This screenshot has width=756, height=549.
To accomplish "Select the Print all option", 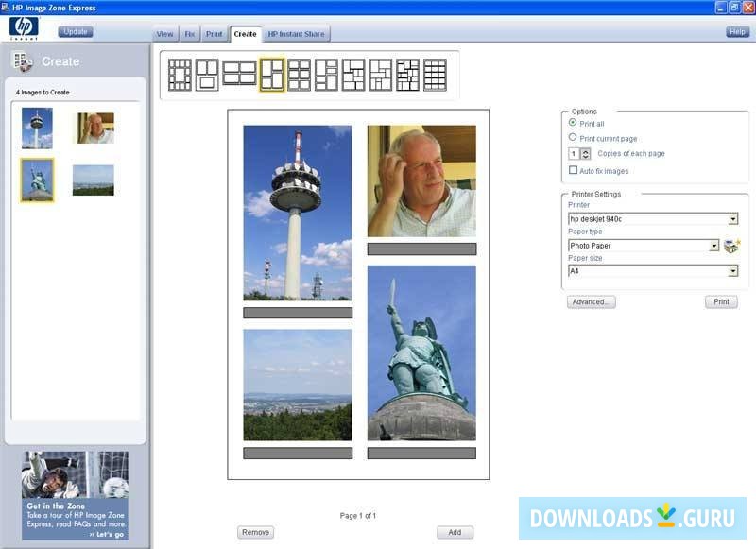I will (573, 124).
